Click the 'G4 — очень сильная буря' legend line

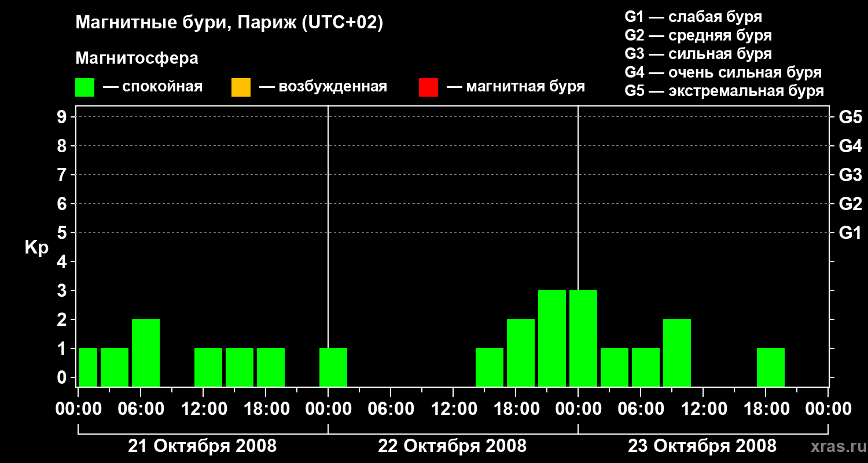(723, 72)
